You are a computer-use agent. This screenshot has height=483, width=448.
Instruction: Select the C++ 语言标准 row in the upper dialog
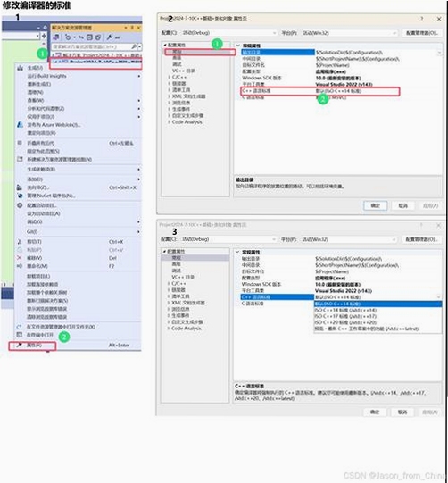[319, 91]
